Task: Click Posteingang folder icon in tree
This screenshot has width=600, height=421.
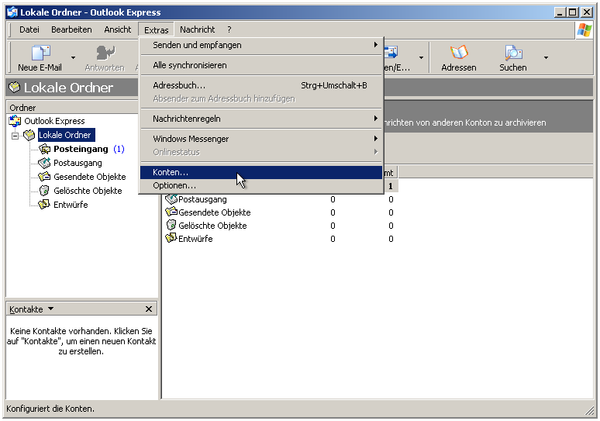Action: pos(44,148)
